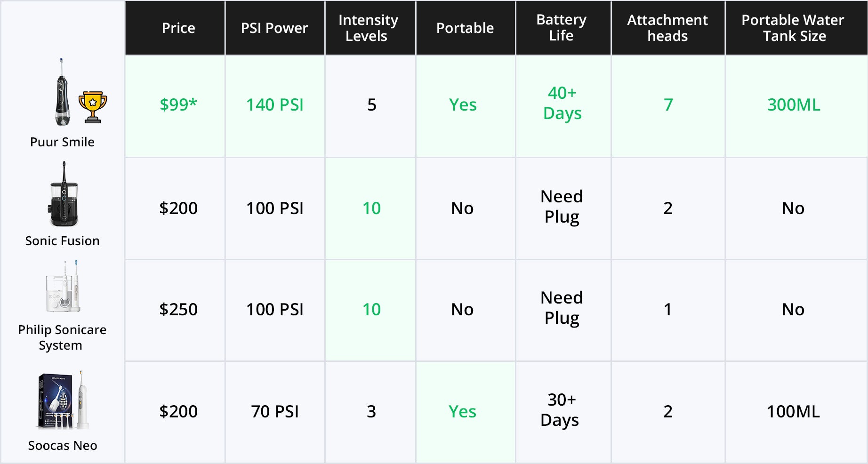Click the Soocas Neo product image

pos(64,400)
